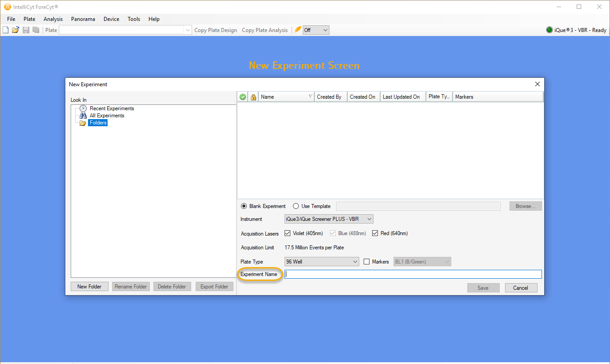Open the Device menu
The image size is (610, 364).
tap(111, 19)
